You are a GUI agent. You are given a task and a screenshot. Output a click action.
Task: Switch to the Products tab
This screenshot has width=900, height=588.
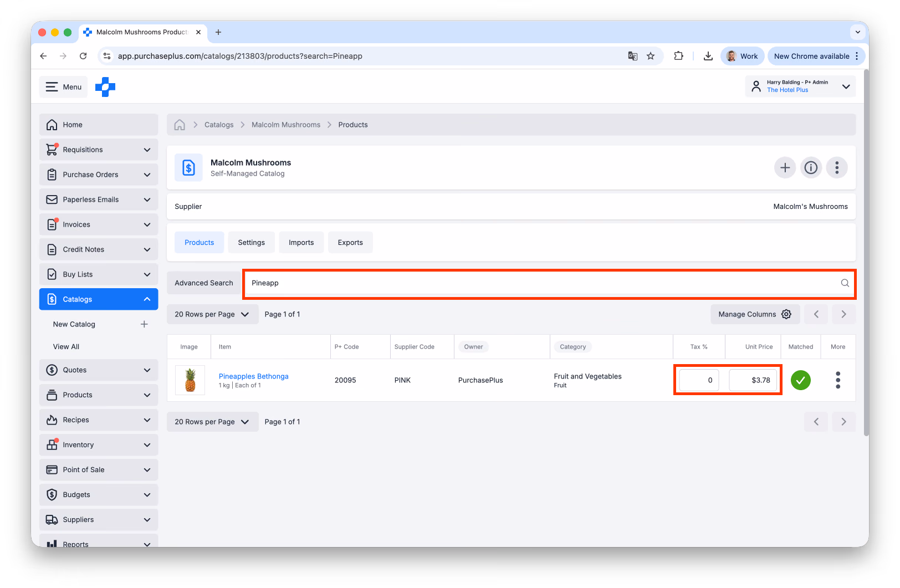(200, 243)
